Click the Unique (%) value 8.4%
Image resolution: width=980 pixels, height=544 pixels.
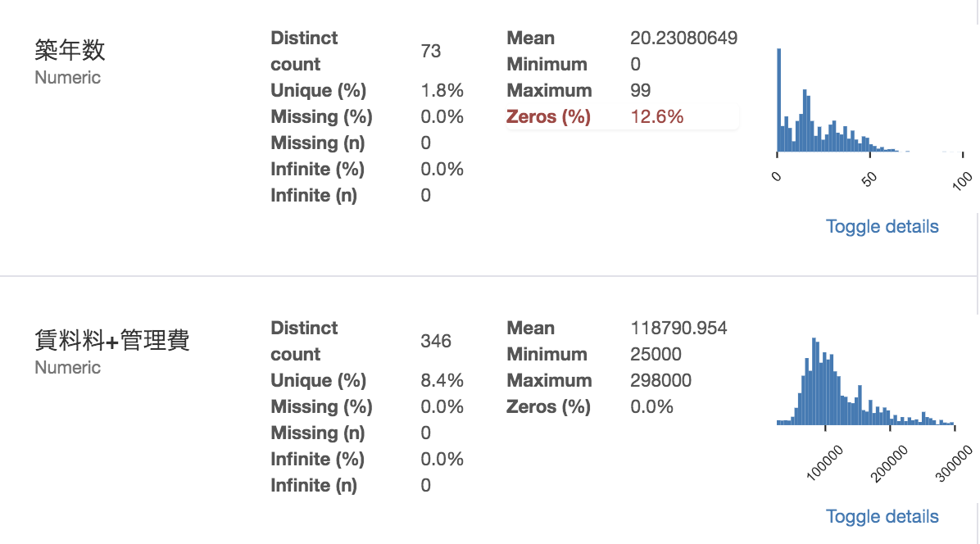(442, 380)
